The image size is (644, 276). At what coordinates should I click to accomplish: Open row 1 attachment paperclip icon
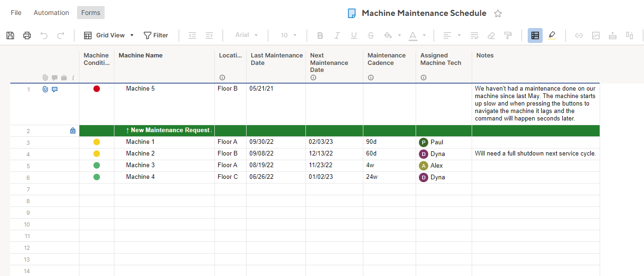[45, 89]
